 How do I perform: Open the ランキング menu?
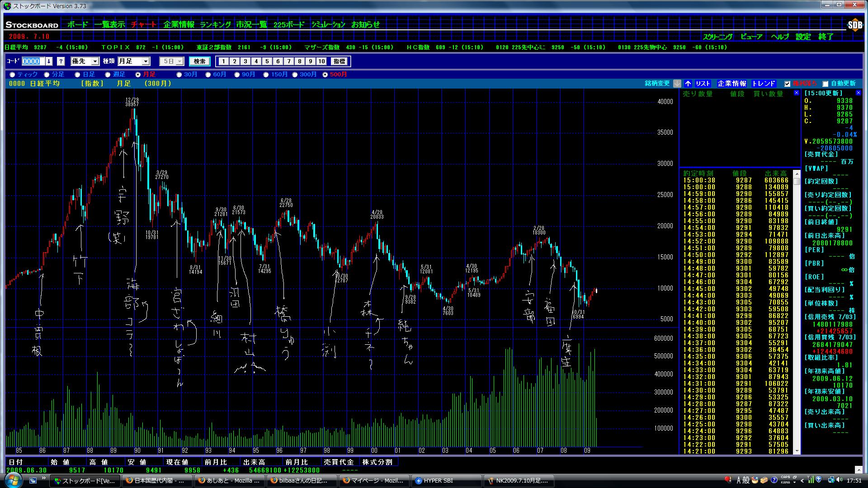pyautogui.click(x=215, y=25)
